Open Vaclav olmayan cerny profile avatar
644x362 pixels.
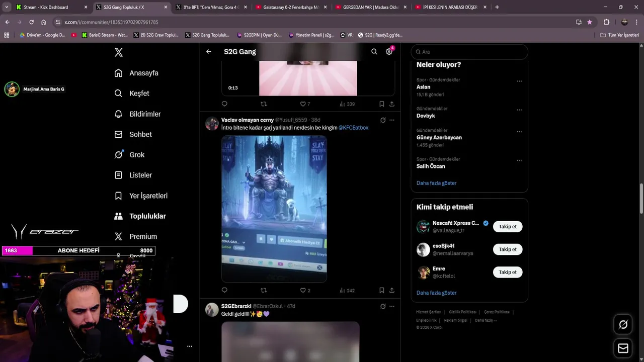pyautogui.click(x=212, y=124)
